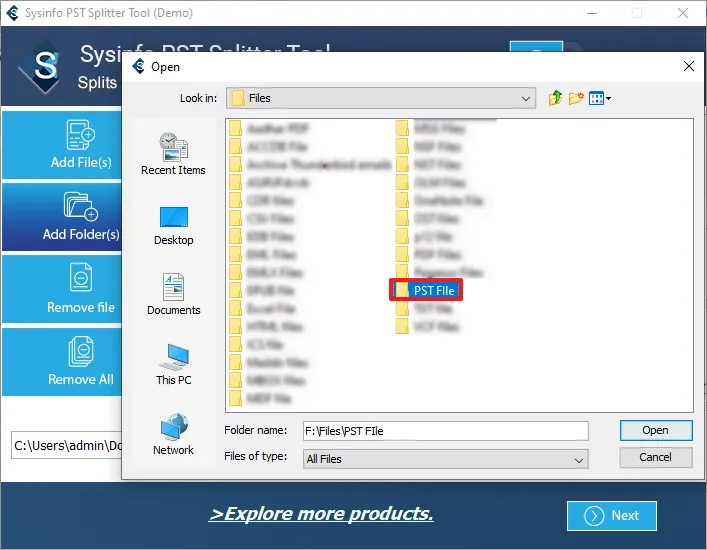Go to Desktop in the sidebar
Image resolution: width=707 pixels, height=550 pixels.
pos(174,225)
